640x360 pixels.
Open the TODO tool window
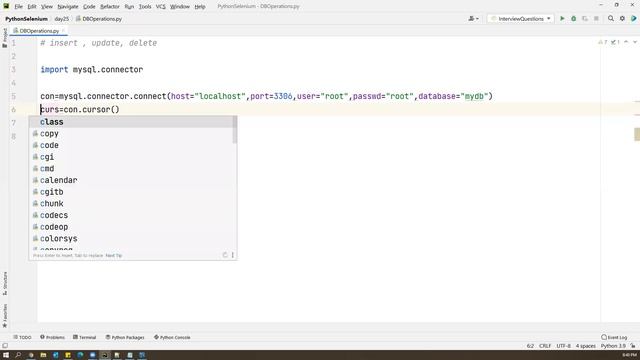[x=22, y=337]
